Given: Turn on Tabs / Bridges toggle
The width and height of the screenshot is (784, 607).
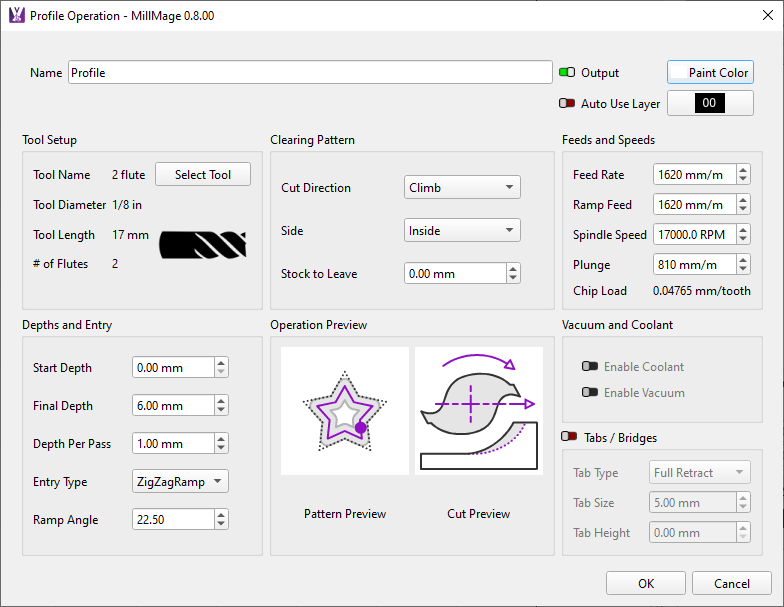Looking at the screenshot, I should (x=568, y=437).
